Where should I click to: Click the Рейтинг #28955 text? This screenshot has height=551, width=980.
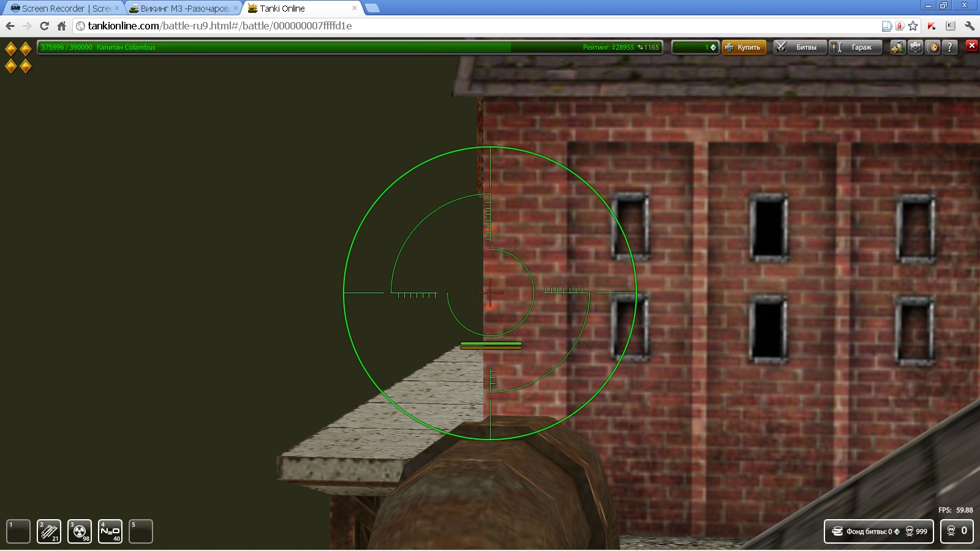608,47
